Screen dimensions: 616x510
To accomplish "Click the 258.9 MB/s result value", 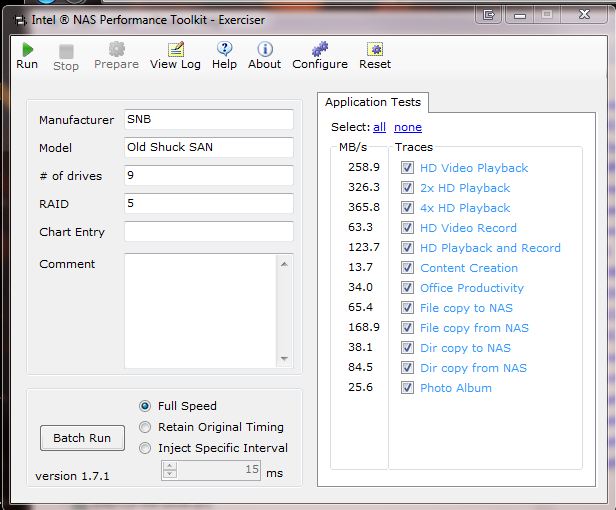I will tap(364, 167).
